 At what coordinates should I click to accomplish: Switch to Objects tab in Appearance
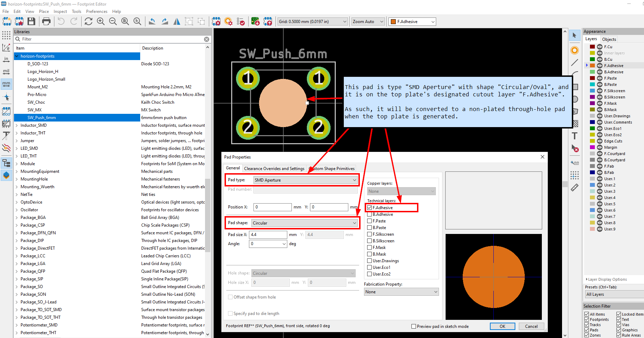[x=609, y=39]
